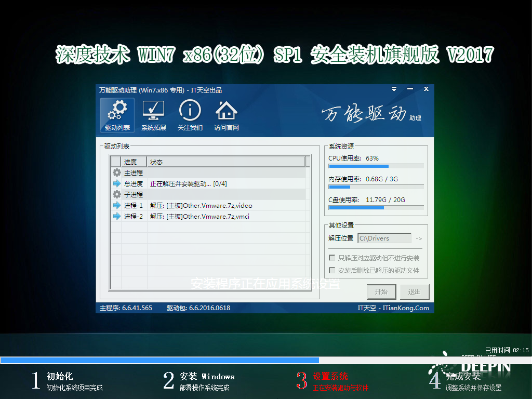
Task: Click the gear icon beside 主进程
Action: 117,172
